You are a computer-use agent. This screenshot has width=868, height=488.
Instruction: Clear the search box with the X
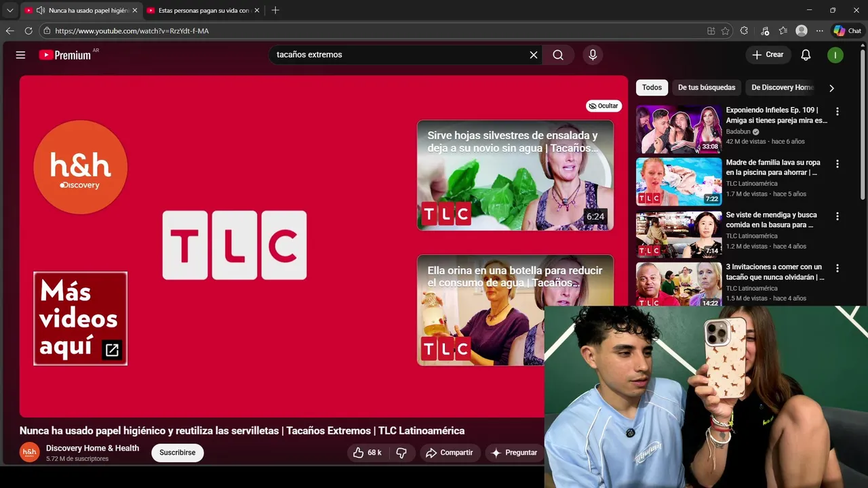[533, 55]
